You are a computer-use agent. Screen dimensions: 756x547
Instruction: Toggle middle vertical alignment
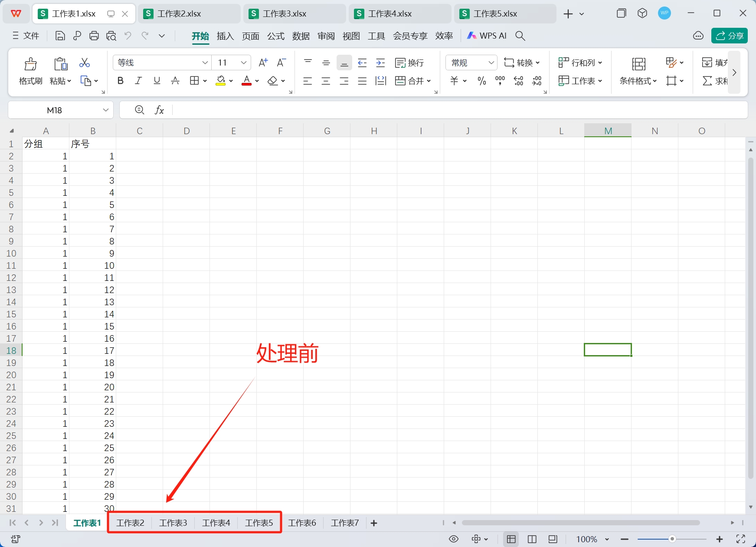coord(326,63)
